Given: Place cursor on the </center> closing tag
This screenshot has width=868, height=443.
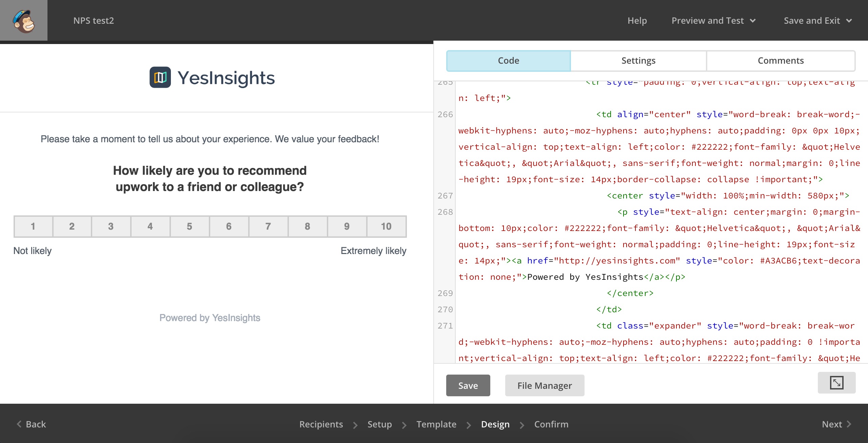Looking at the screenshot, I should point(630,293).
